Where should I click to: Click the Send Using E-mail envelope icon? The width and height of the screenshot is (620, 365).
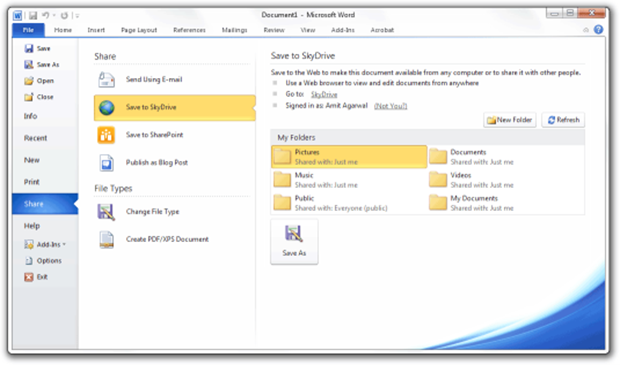(106, 79)
